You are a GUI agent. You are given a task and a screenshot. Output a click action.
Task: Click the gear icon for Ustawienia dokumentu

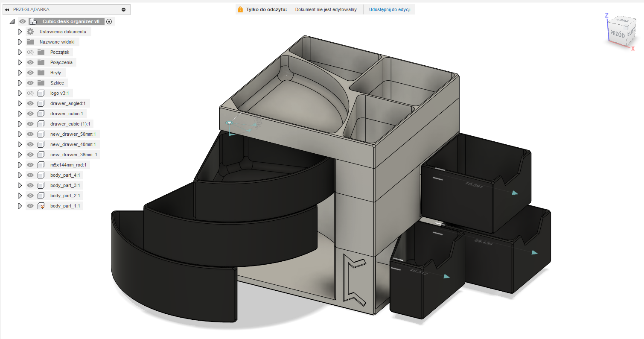30,32
